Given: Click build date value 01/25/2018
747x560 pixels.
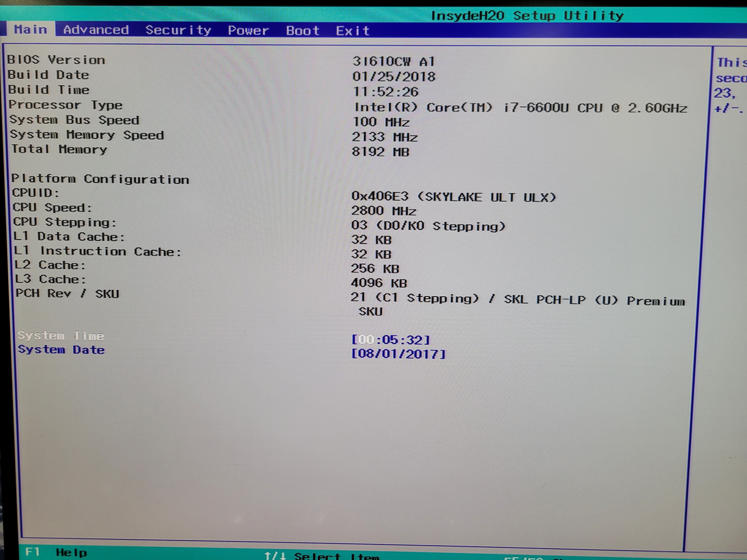Looking at the screenshot, I should click(x=394, y=77).
